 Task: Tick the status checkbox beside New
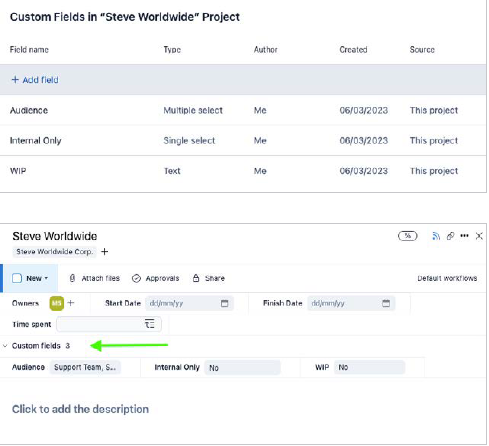(x=17, y=278)
